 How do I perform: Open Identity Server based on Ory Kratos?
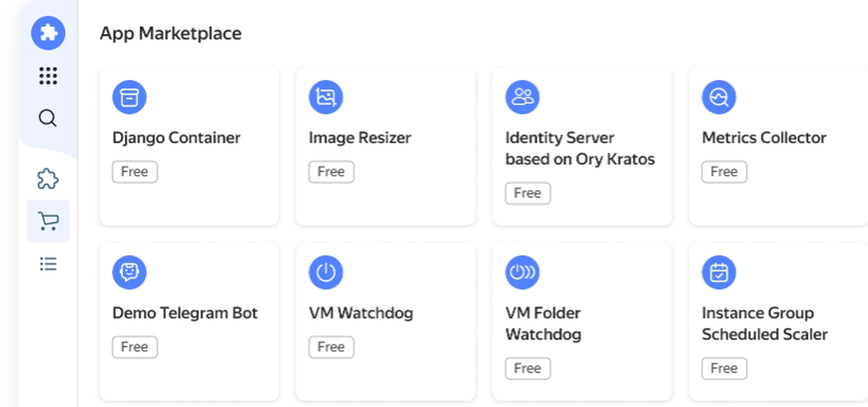[x=580, y=148]
